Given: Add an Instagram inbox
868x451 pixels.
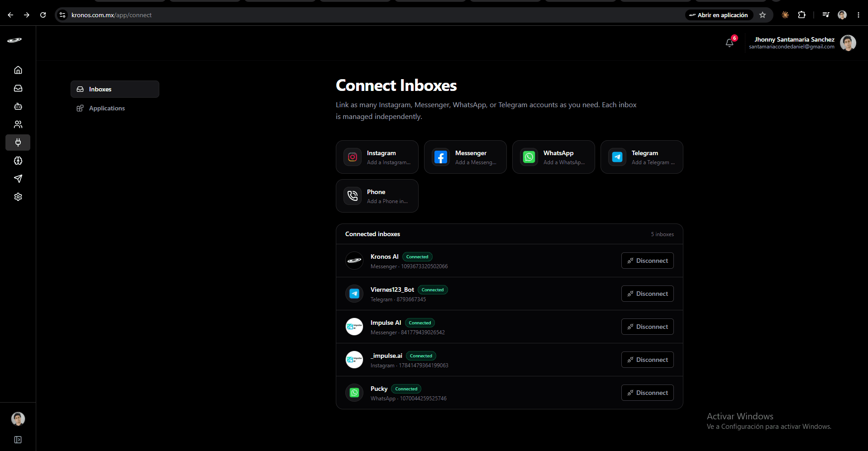Looking at the screenshot, I should point(377,157).
